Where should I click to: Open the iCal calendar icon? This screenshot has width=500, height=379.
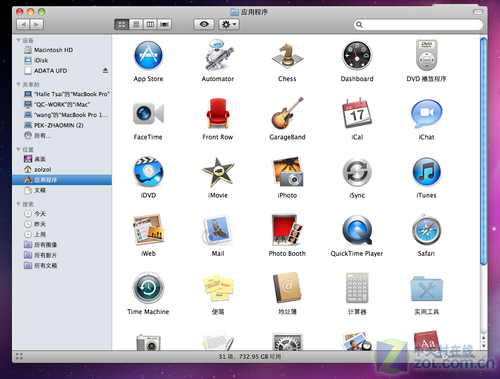[357, 113]
